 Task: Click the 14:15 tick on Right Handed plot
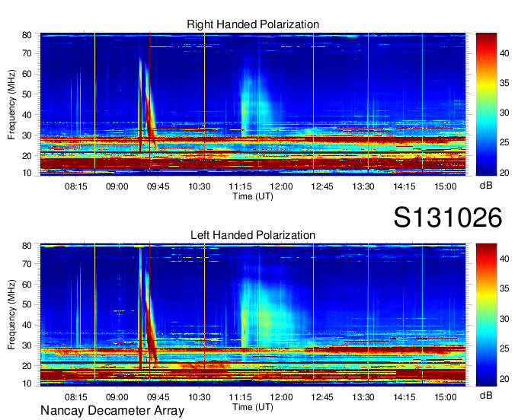point(404,186)
